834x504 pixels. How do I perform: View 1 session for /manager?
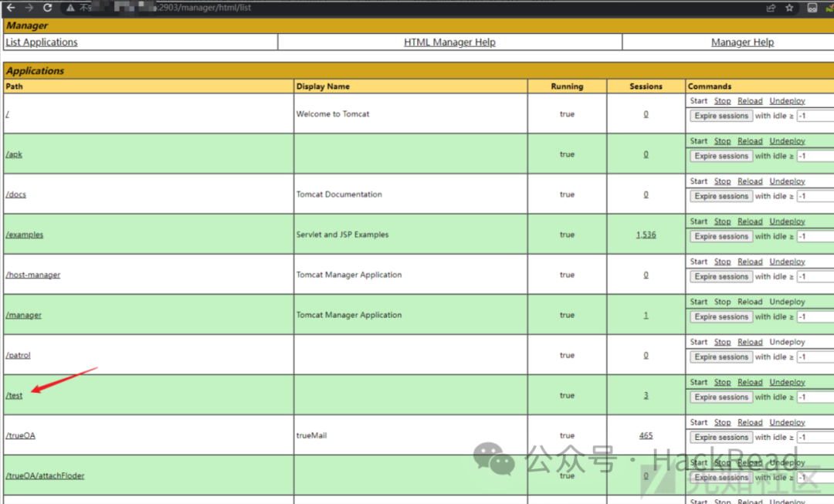646,315
